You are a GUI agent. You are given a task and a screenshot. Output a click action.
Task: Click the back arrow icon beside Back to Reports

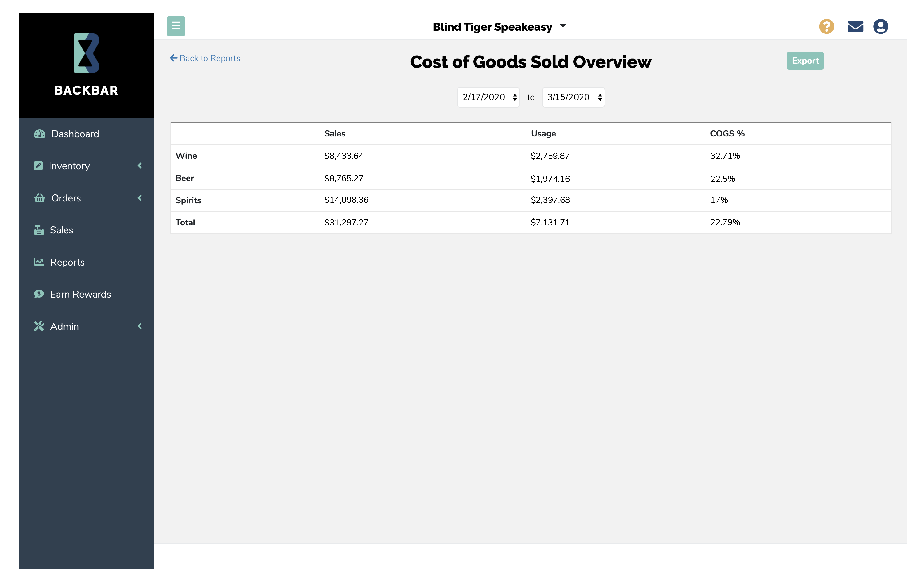tap(174, 58)
